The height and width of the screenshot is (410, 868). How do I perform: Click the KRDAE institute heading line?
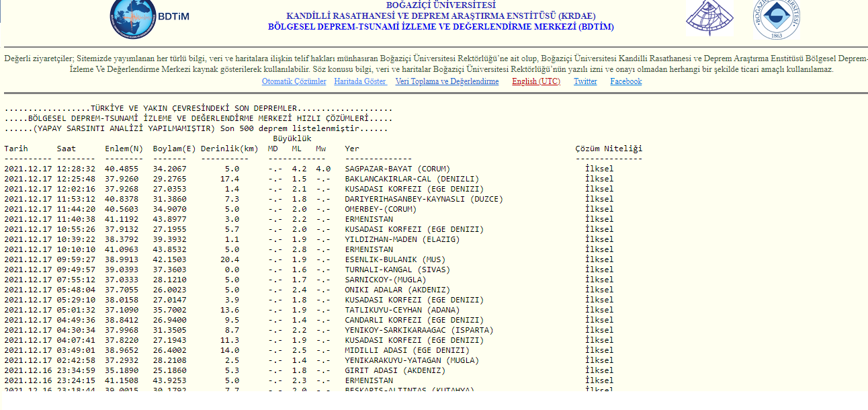click(441, 16)
